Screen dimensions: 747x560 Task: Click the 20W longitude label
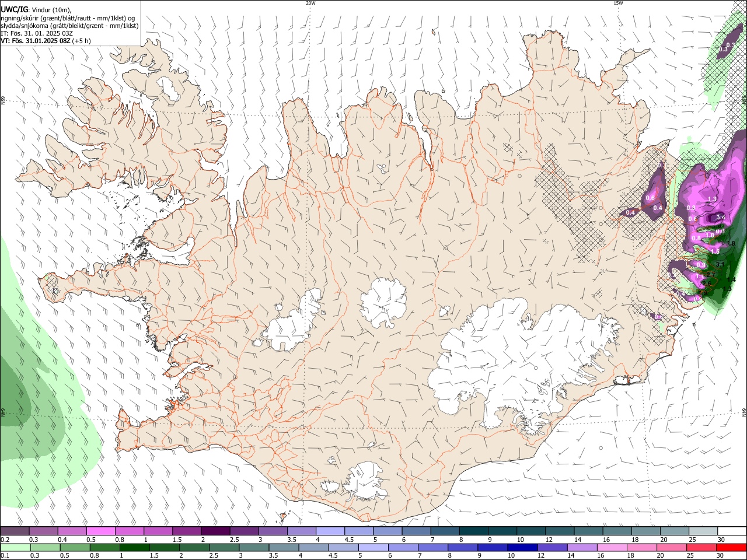[310, 3]
